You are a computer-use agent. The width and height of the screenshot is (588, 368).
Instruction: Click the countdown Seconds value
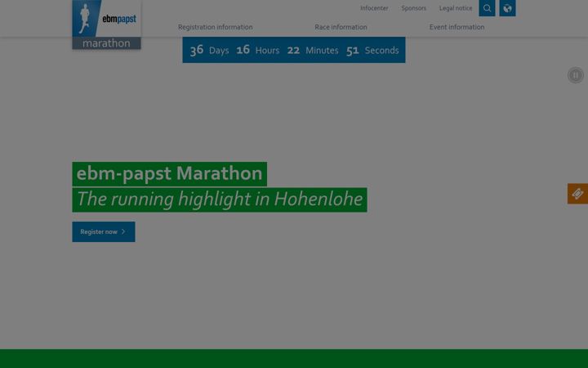353,51
